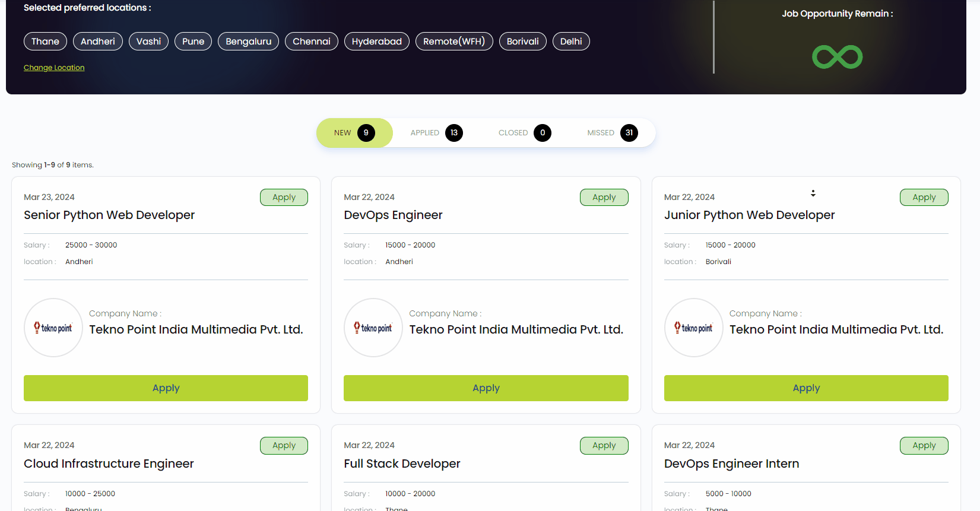
Task: Click the 'Showing 1-9 of 9 items' text
Action: [53, 165]
